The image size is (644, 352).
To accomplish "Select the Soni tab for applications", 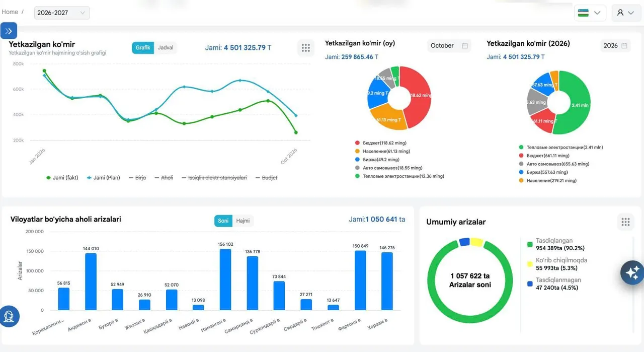I will point(223,221).
